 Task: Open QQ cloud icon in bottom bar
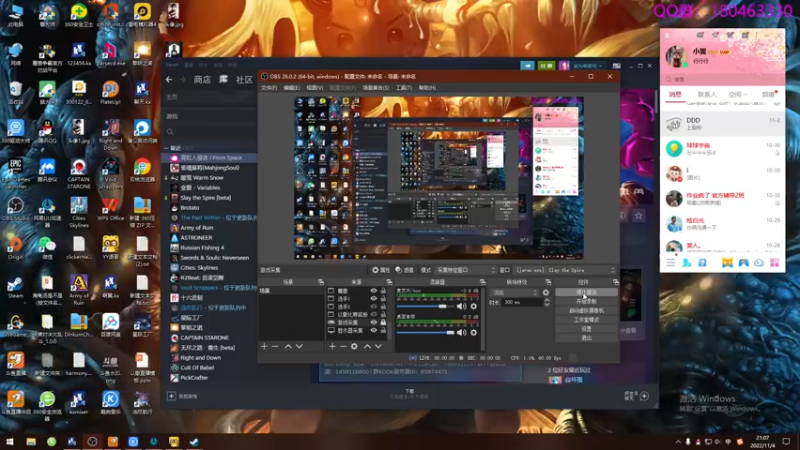coord(759,262)
